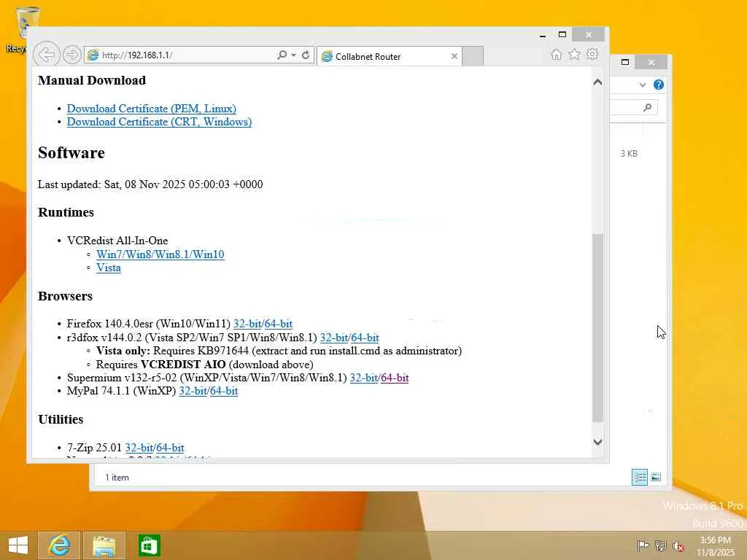This screenshot has height=560, width=747.
Task: Download r3dfox v144.0.2 32-bit
Action: [334, 338]
